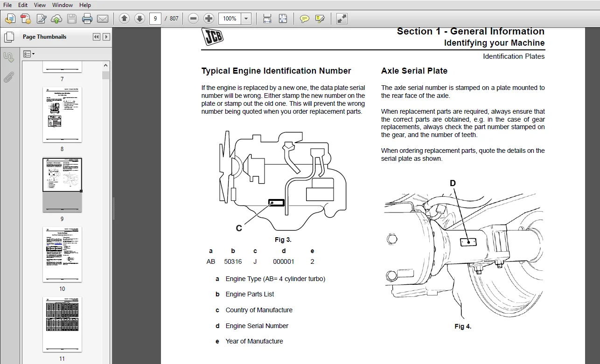Click the Highlight text tool icon

click(x=320, y=19)
